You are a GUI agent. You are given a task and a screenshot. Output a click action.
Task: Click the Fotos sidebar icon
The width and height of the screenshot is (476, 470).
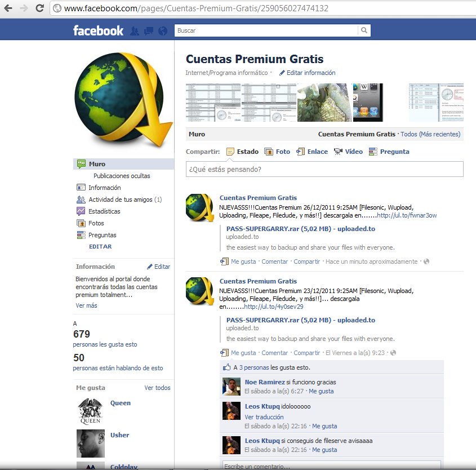tap(81, 223)
